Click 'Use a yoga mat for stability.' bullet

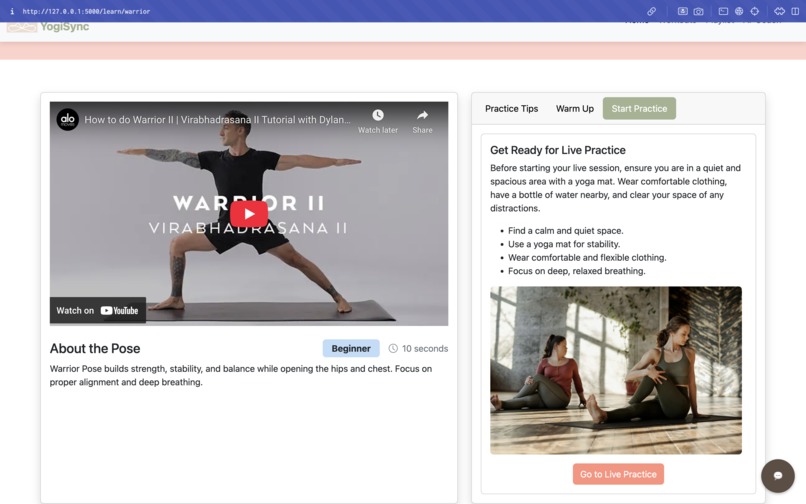pyautogui.click(x=564, y=244)
